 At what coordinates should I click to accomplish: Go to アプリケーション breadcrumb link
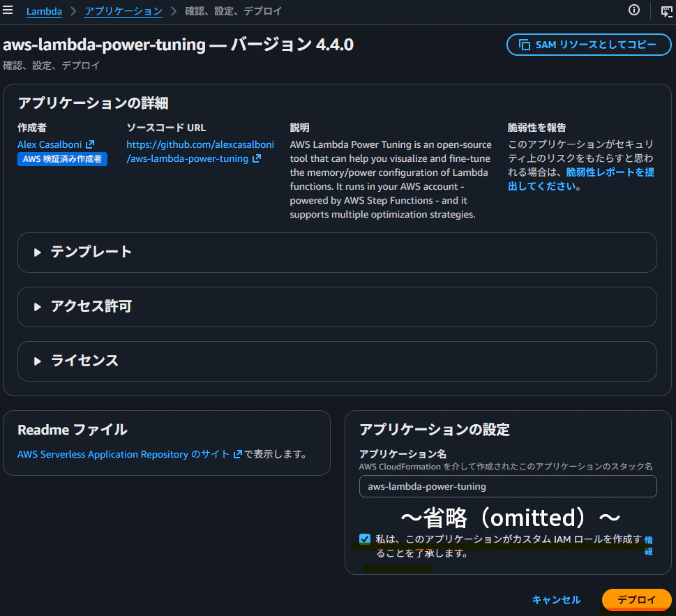(123, 11)
